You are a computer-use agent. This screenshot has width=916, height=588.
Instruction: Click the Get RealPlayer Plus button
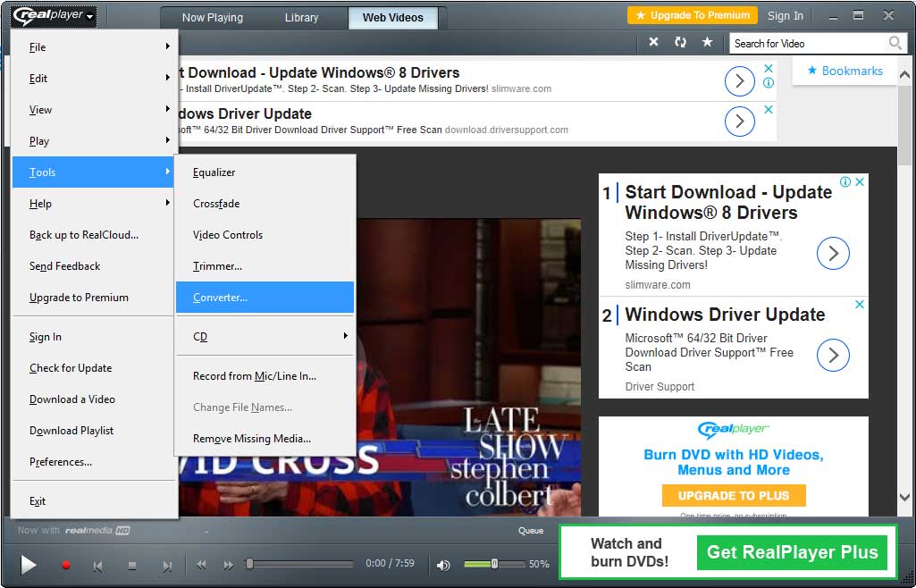792,552
